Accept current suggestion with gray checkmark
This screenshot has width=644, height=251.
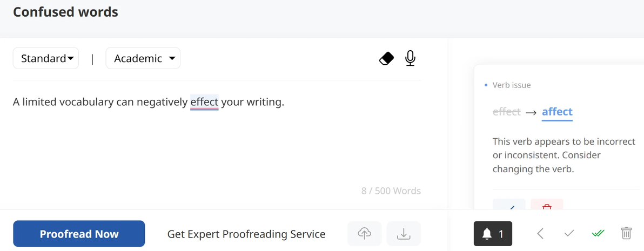(x=569, y=234)
